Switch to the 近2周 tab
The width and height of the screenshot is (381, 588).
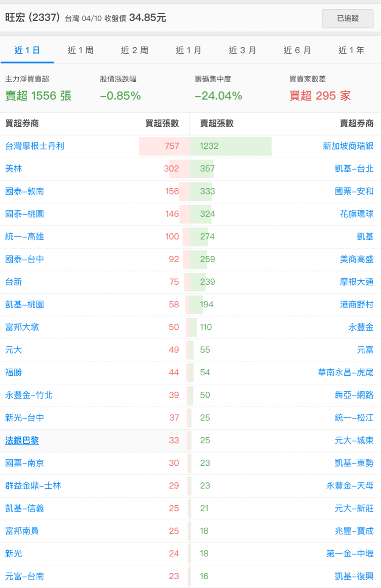134,51
